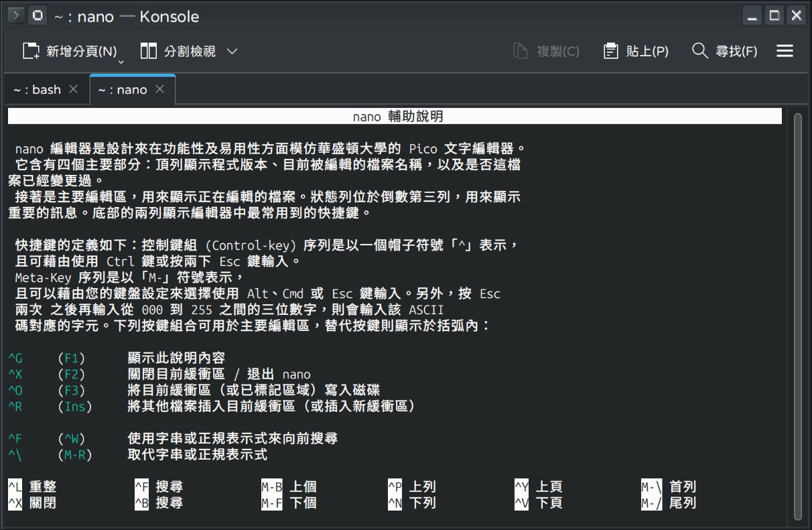Open the window menu icon in title bar
This screenshot has height=530, width=812.
point(16,15)
